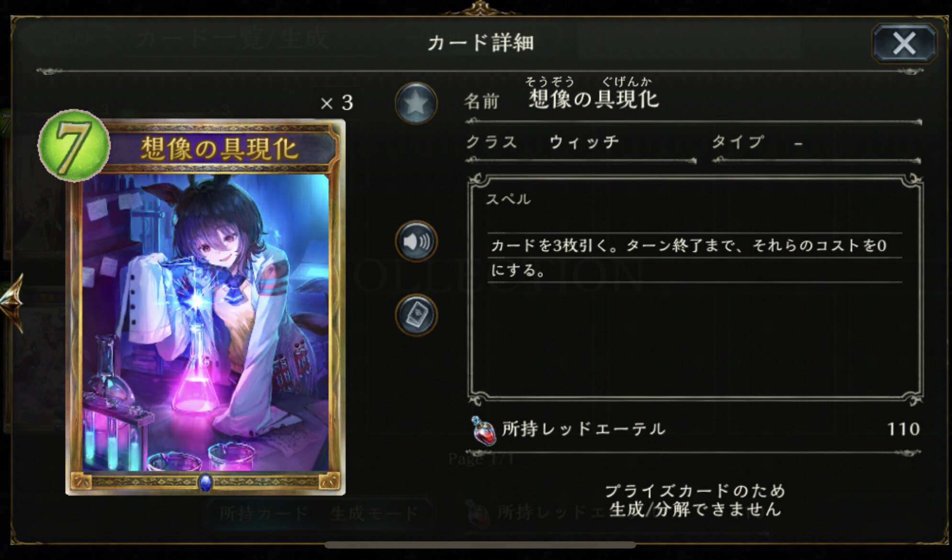Image resolution: width=952 pixels, height=560 pixels.
Task: Tap the 所持レッドエーテル 110 value
Action: click(903, 429)
